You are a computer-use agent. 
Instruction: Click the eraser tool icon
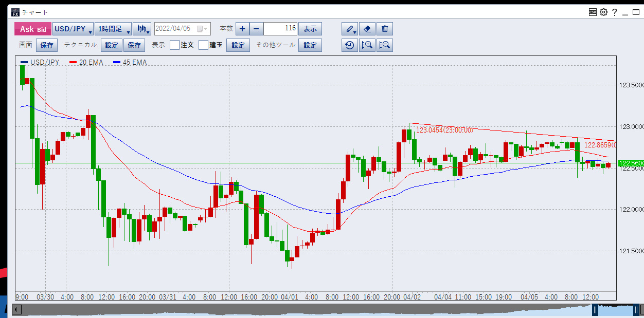(367, 29)
